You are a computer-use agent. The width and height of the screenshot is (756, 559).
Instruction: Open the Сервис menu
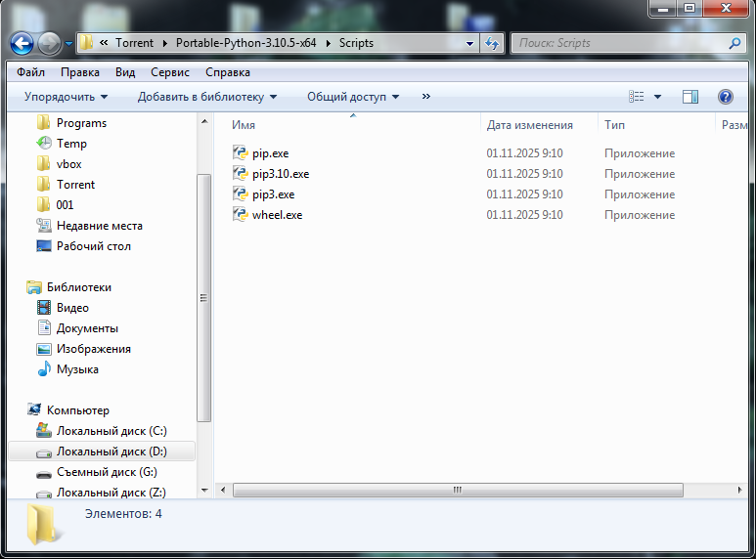[x=170, y=72]
